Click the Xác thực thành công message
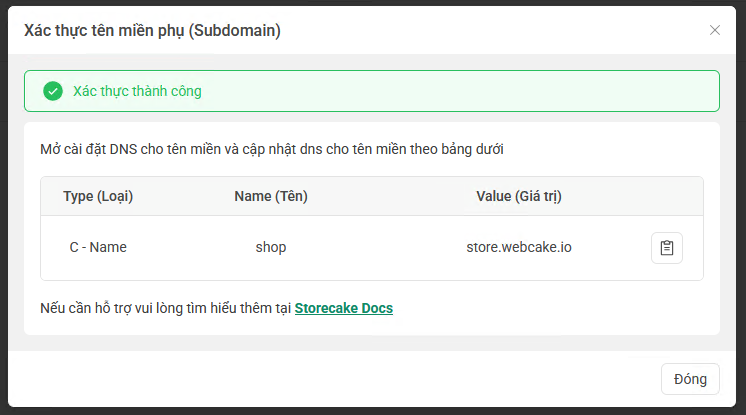The height and width of the screenshot is (415, 746). 137,91
